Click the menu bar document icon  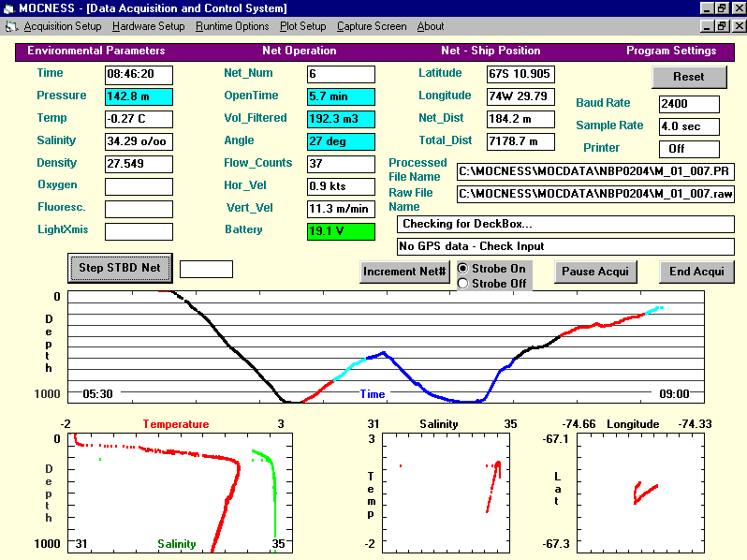click(x=12, y=26)
